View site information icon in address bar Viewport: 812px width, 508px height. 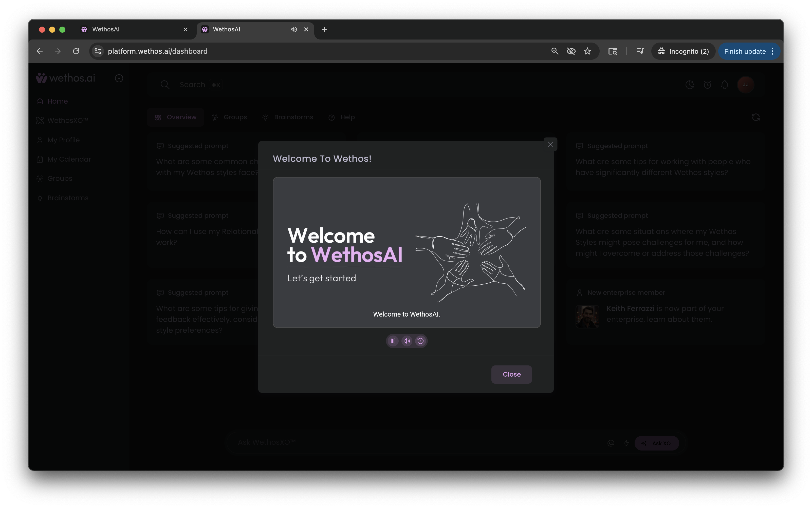pos(98,51)
